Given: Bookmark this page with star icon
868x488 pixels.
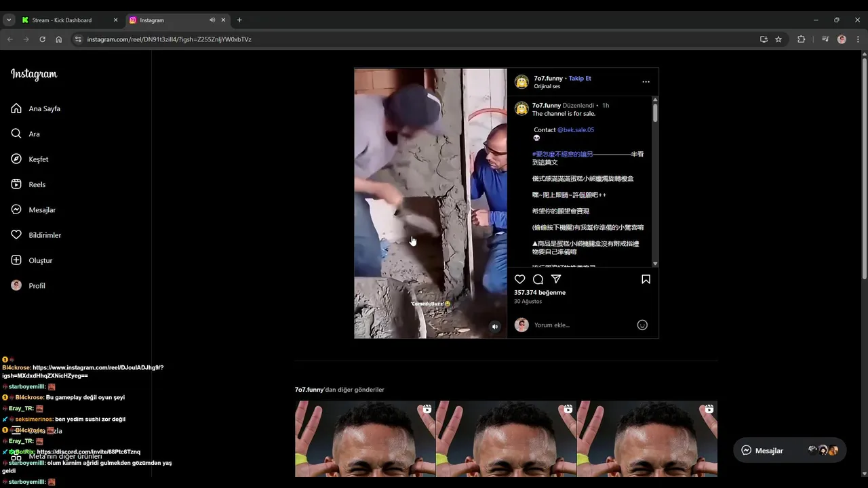Looking at the screenshot, I should (x=778, y=39).
